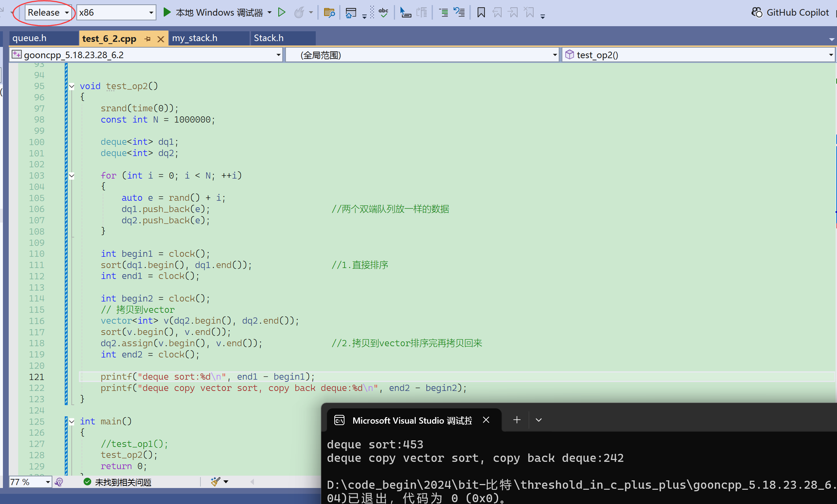
Task: Expand the test_op2() member dropdown
Action: [x=831, y=55]
